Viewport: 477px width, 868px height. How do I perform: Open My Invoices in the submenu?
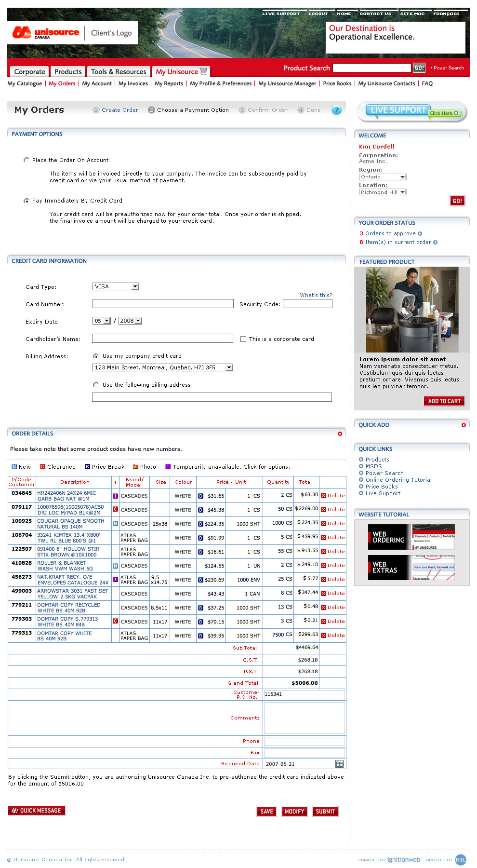point(133,83)
